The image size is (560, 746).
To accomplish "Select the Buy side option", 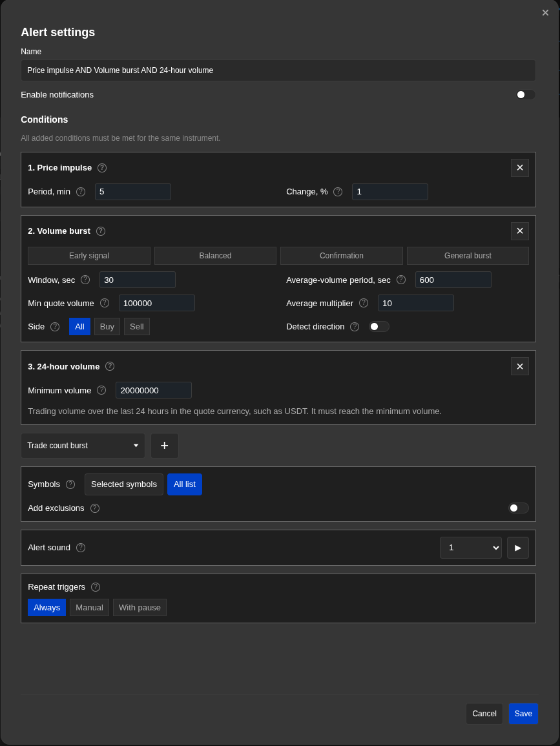I will tap(107, 327).
